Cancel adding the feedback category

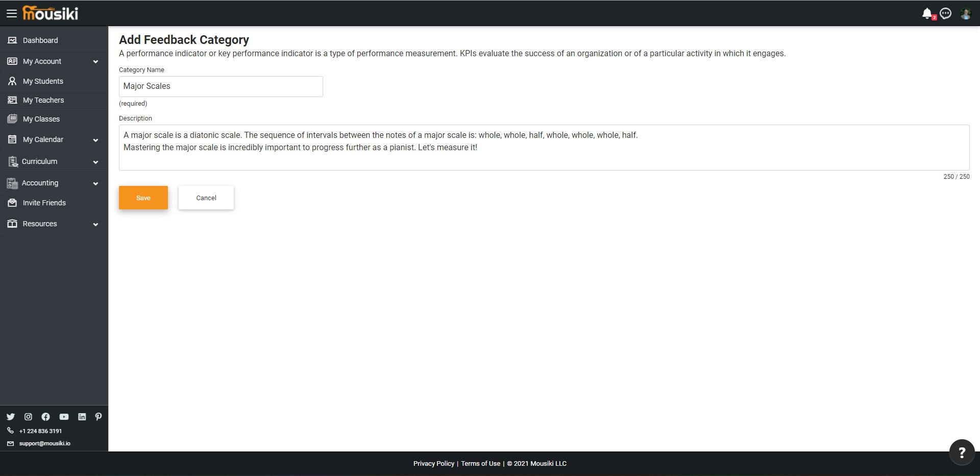[206, 198]
